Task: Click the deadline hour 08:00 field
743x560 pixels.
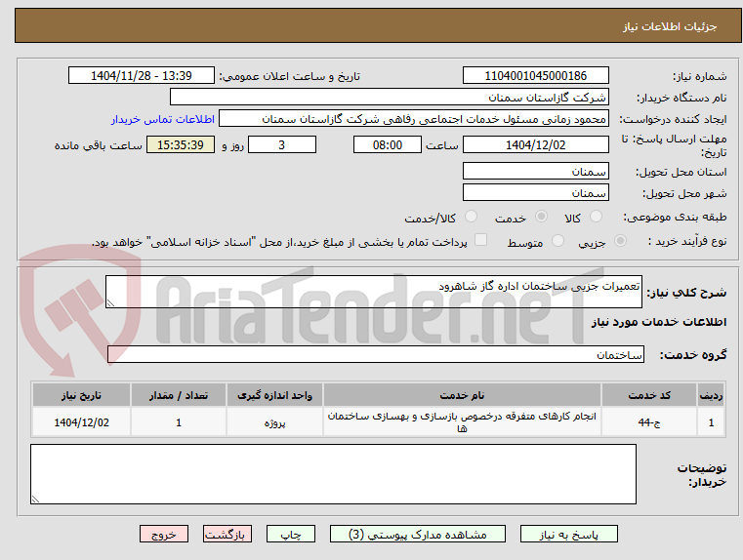Action: tap(388, 144)
